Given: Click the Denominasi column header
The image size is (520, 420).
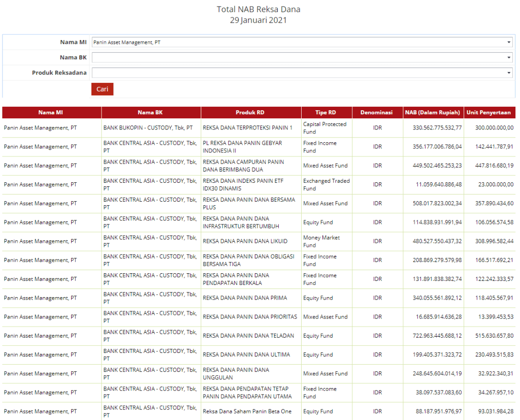Looking at the screenshot, I should 377,112.
